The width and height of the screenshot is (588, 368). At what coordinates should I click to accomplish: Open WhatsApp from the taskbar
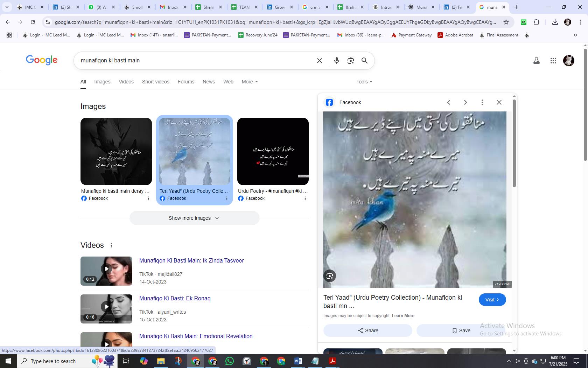coord(230,361)
